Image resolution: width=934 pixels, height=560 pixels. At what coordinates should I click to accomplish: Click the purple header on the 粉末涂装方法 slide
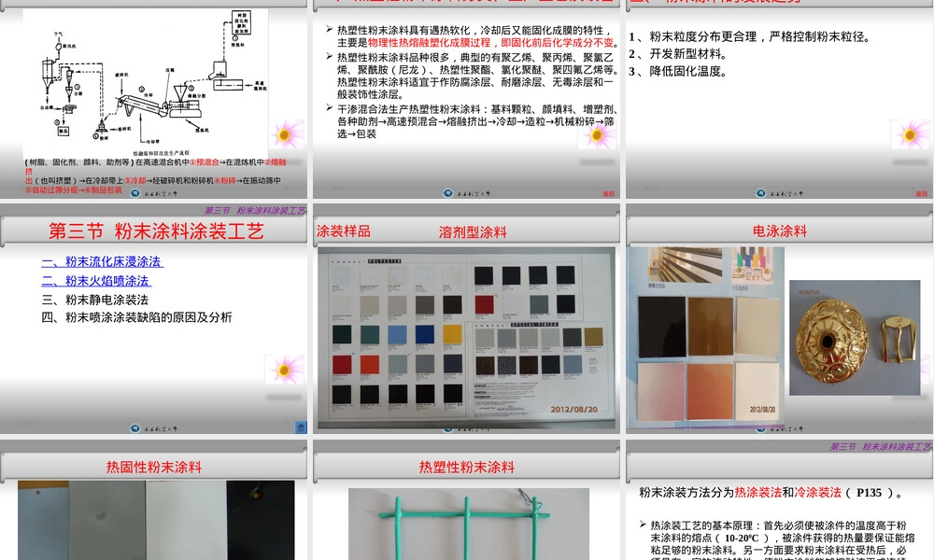pyautogui.click(x=881, y=446)
